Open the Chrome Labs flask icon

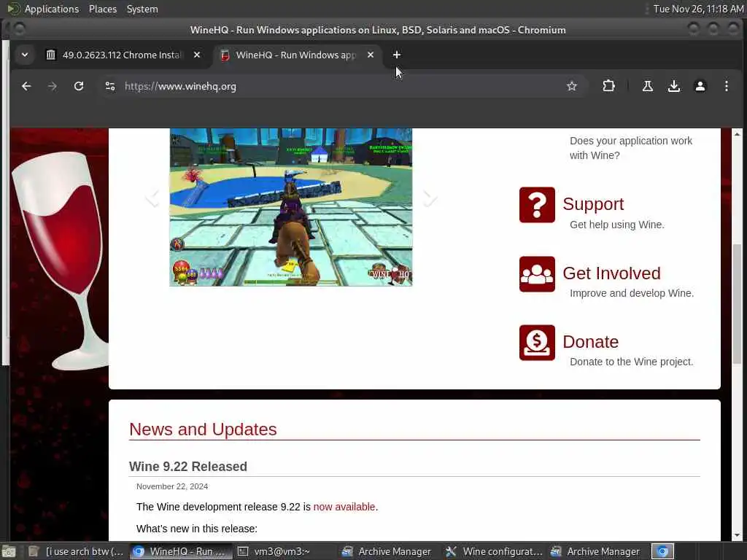pos(648,86)
